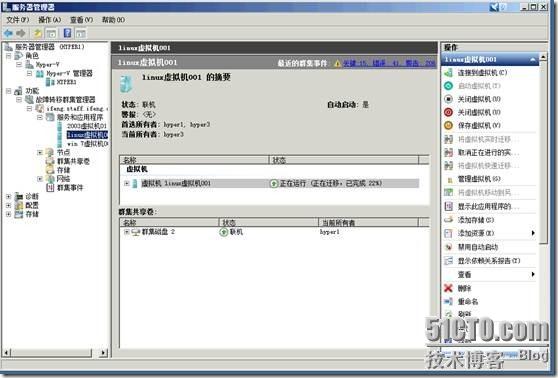Click 添加存储(S) action
Viewport: 558px width, 378px height.
coord(476,220)
